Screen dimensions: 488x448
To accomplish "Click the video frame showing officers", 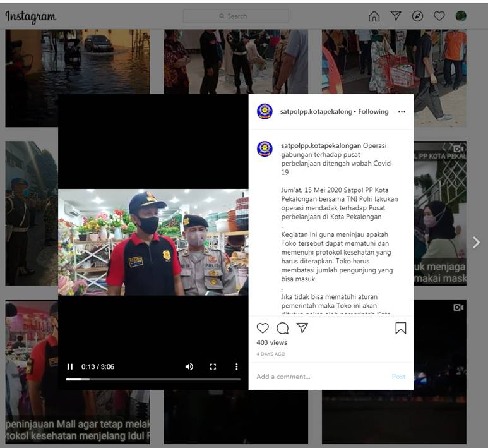I will pos(153,242).
